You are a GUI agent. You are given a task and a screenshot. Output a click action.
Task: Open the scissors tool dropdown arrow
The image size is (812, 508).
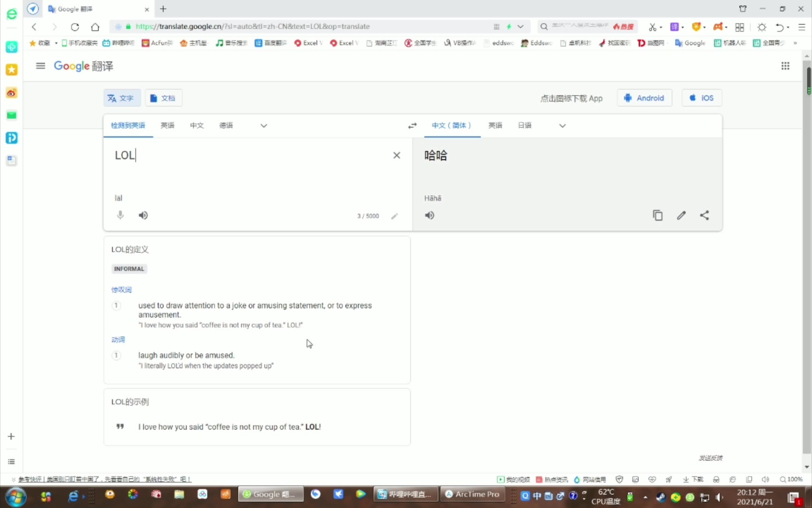(661, 27)
